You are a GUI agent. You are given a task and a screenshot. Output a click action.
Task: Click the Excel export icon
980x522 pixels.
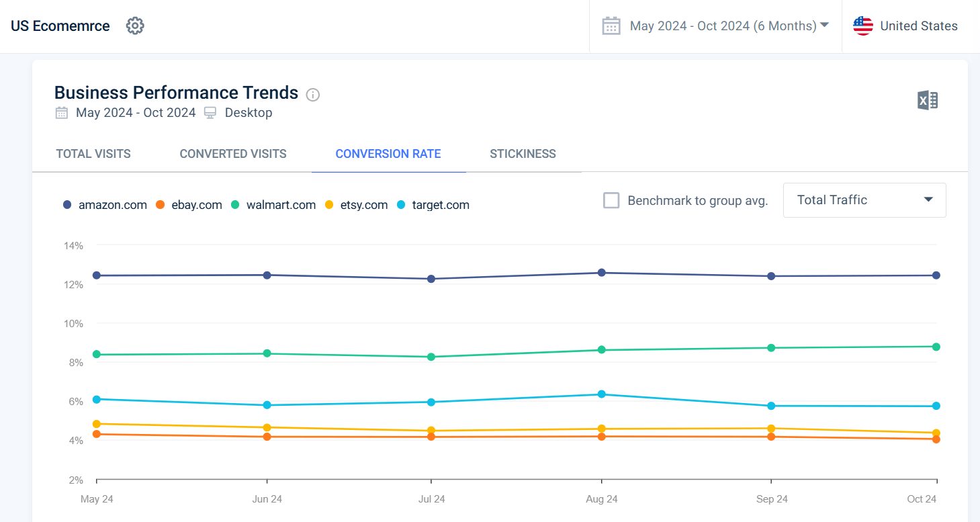tap(927, 101)
